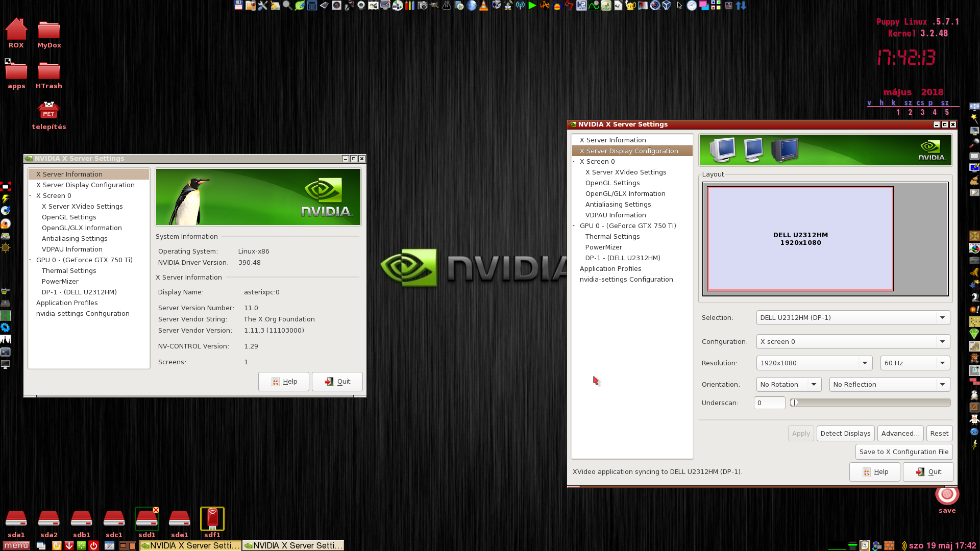
Task: Select the DELL U2312HM display in Layout
Action: (x=800, y=239)
